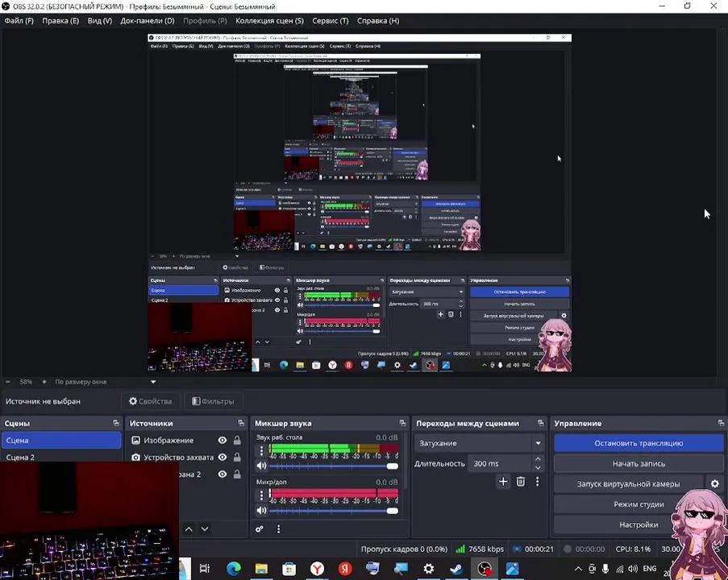Open the Файл (F) menu

pyautogui.click(x=19, y=21)
